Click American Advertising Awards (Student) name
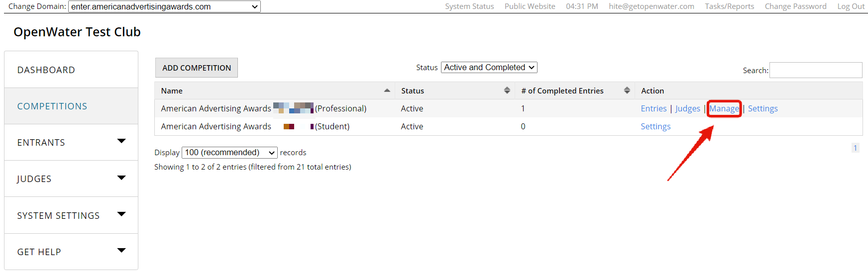868x275 pixels. click(x=255, y=126)
